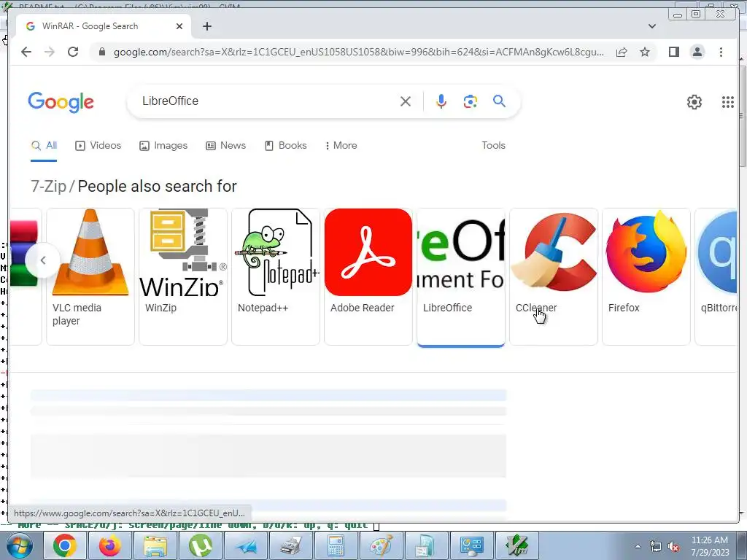This screenshot has width=747, height=560.
Task: Switch to Images results
Action: tap(163, 146)
